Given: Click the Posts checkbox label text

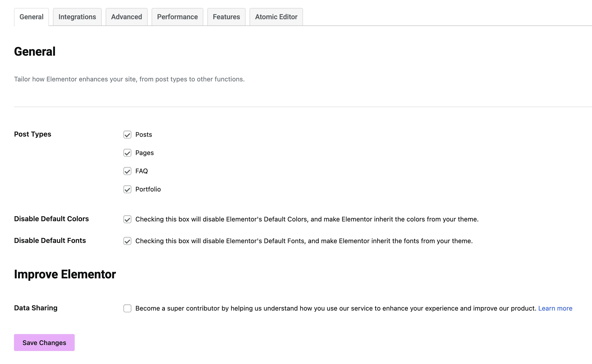Looking at the screenshot, I should [x=144, y=135].
